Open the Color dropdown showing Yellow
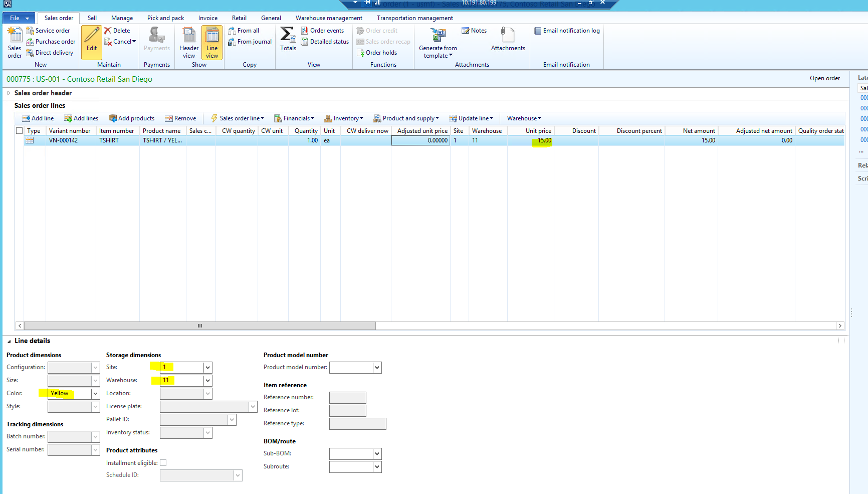 point(95,394)
